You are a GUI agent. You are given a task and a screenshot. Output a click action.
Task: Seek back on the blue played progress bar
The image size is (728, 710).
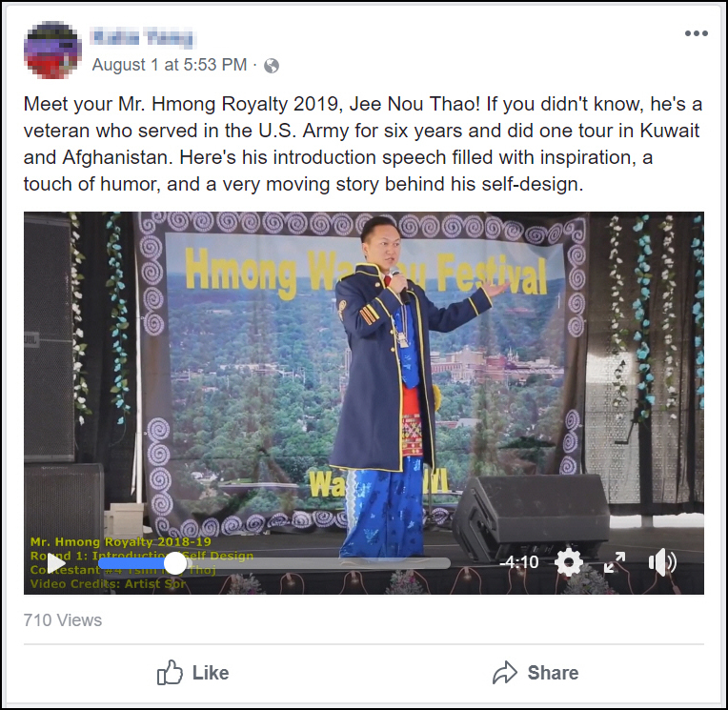click(131, 563)
